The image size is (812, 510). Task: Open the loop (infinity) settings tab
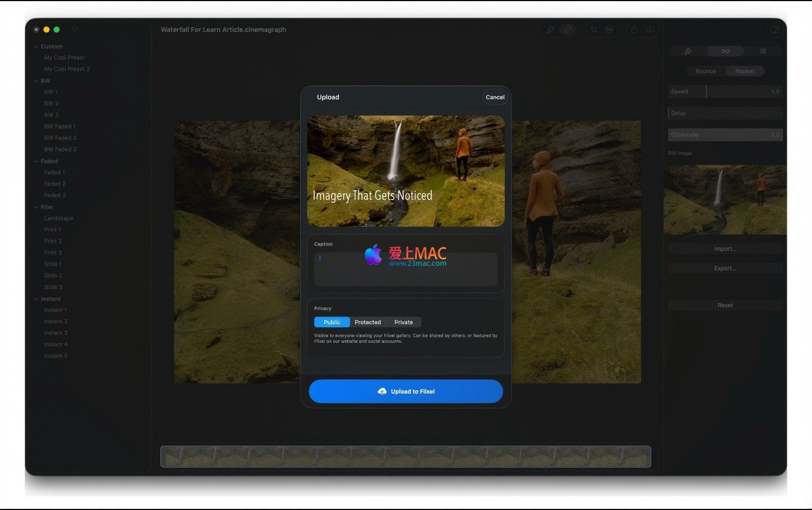coord(725,51)
